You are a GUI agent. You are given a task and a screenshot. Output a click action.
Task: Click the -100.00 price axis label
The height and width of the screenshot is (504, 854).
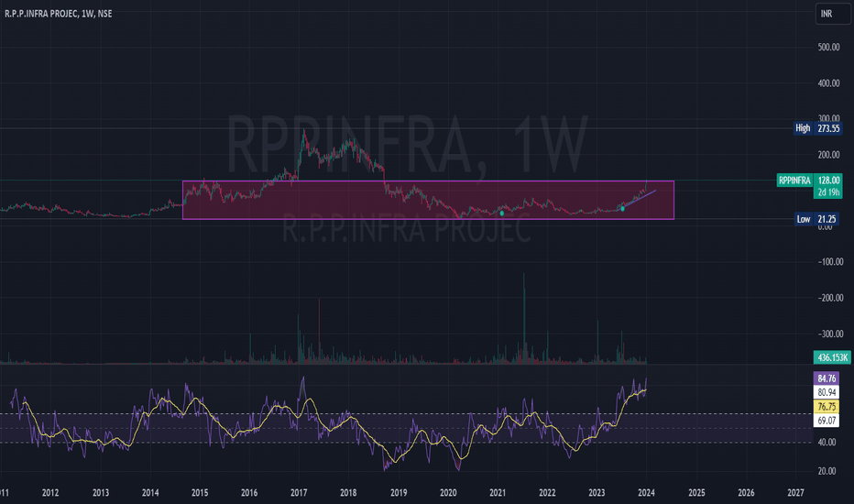tap(828, 262)
